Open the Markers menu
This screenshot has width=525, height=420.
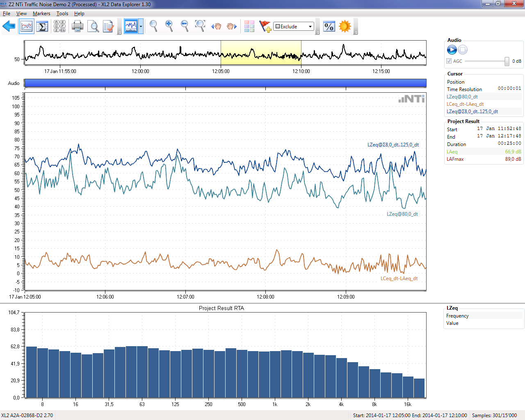pyautogui.click(x=41, y=14)
